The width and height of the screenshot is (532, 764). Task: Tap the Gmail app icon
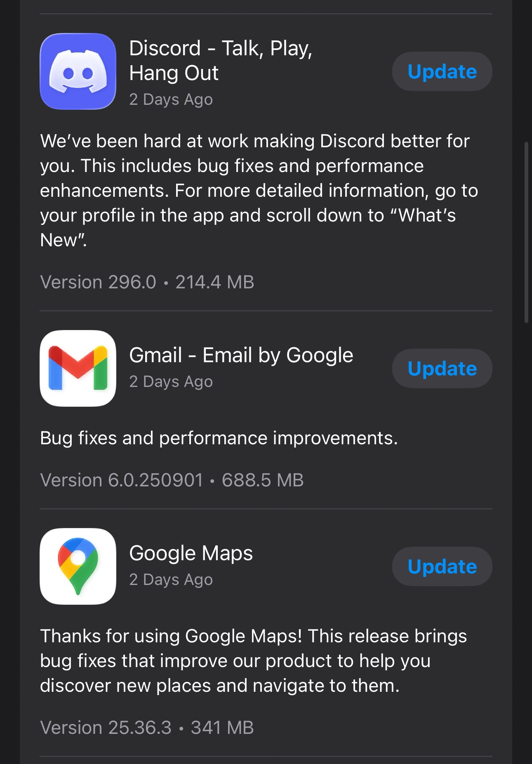click(x=78, y=368)
